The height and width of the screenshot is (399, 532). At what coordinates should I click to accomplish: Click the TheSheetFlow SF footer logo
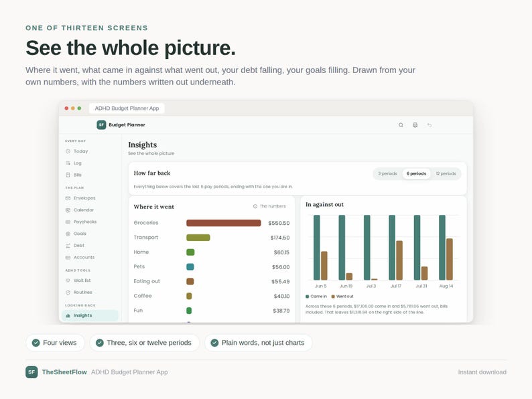click(x=31, y=372)
